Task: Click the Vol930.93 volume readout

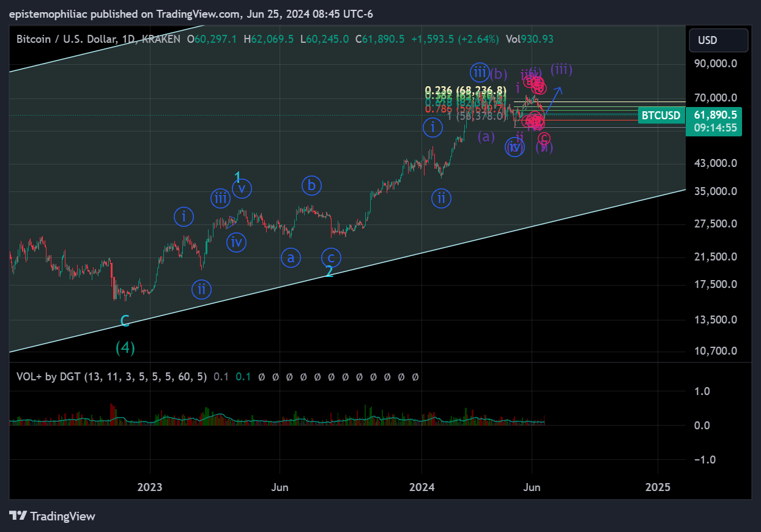Action: (530, 39)
